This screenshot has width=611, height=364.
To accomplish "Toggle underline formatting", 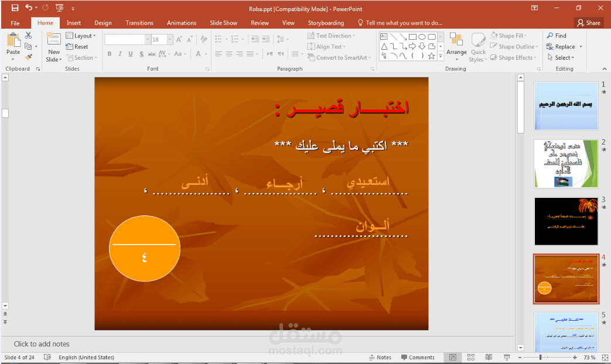I will pyautogui.click(x=129, y=53).
